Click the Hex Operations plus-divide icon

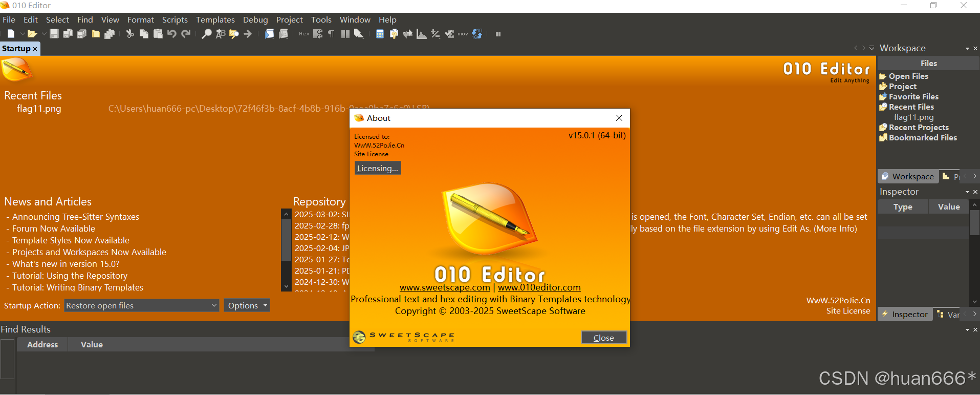tap(435, 34)
